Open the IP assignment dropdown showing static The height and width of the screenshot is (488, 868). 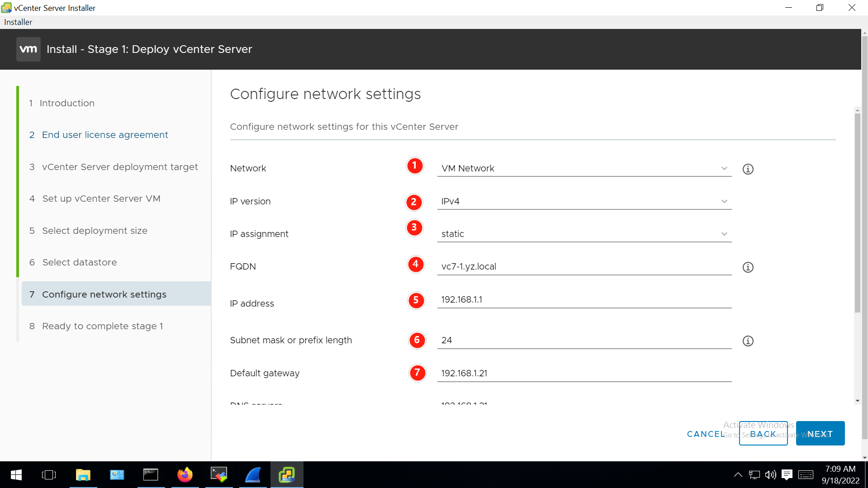point(584,234)
